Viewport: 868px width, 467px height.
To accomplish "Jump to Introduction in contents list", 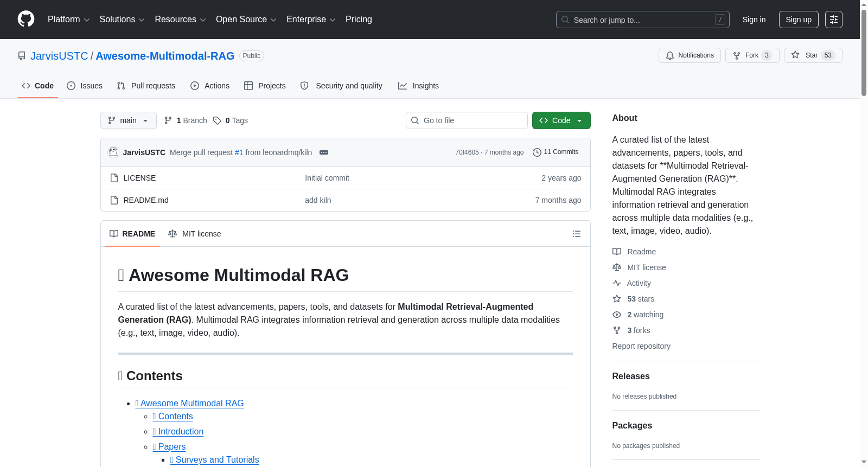I will click(x=178, y=432).
